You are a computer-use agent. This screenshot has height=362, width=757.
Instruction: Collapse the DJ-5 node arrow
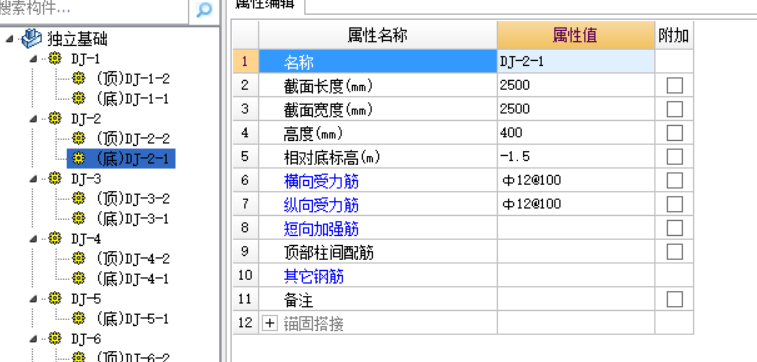tap(33, 299)
